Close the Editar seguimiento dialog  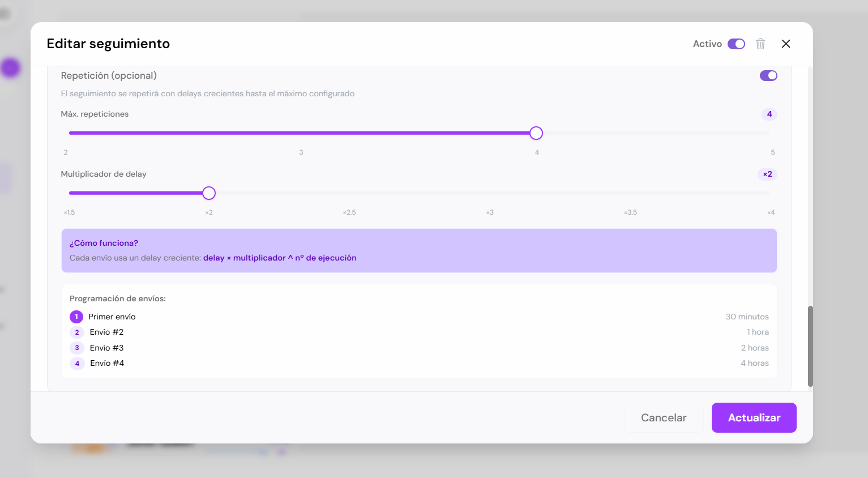(786, 44)
